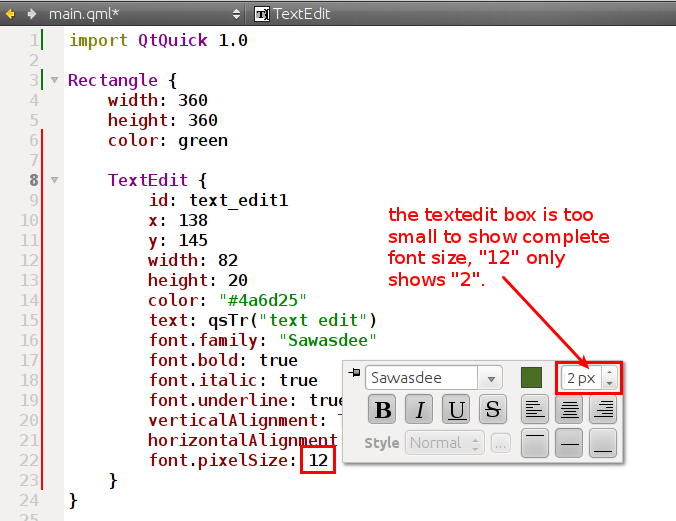676x521 pixels.
Task: Center text horizontally with the align icon
Action: [569, 408]
